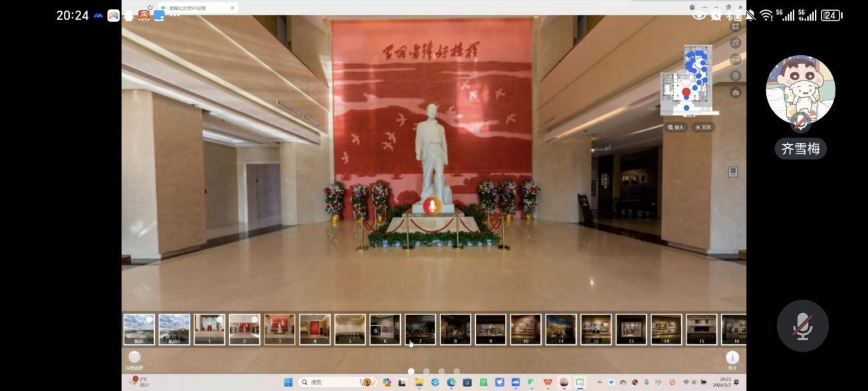Close the minimap with 关闭 button
Screen dimensions: 868x391
pyautogui.click(x=703, y=127)
